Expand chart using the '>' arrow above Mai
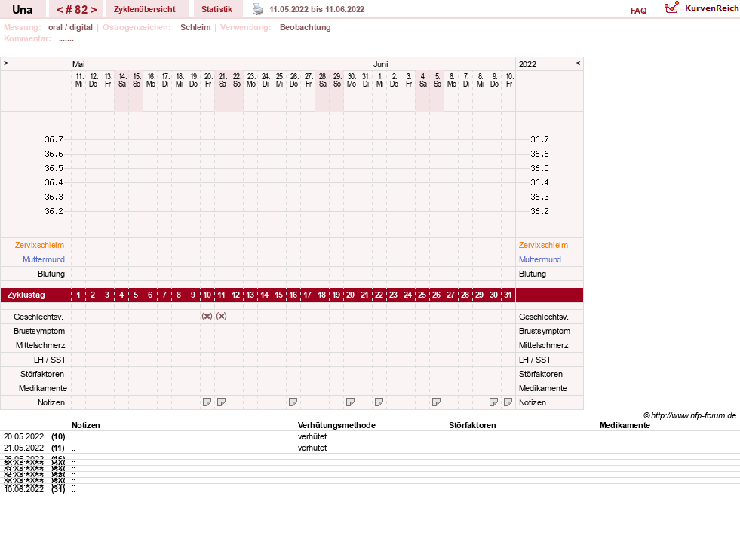 6,63
